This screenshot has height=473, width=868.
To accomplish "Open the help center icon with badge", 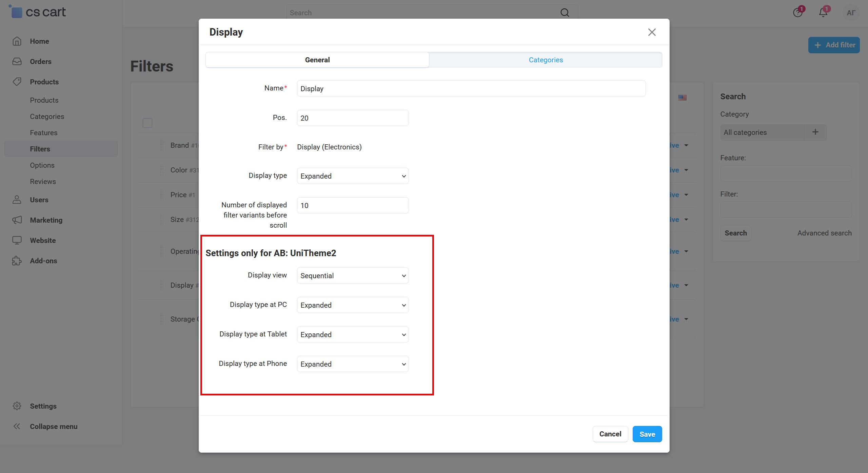I will pos(798,13).
